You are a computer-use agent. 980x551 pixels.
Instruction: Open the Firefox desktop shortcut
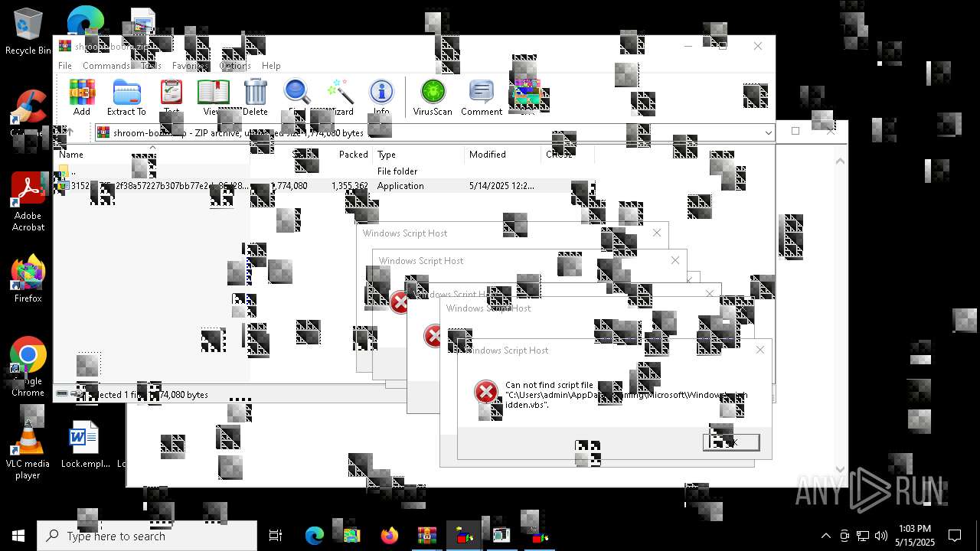coord(28,279)
